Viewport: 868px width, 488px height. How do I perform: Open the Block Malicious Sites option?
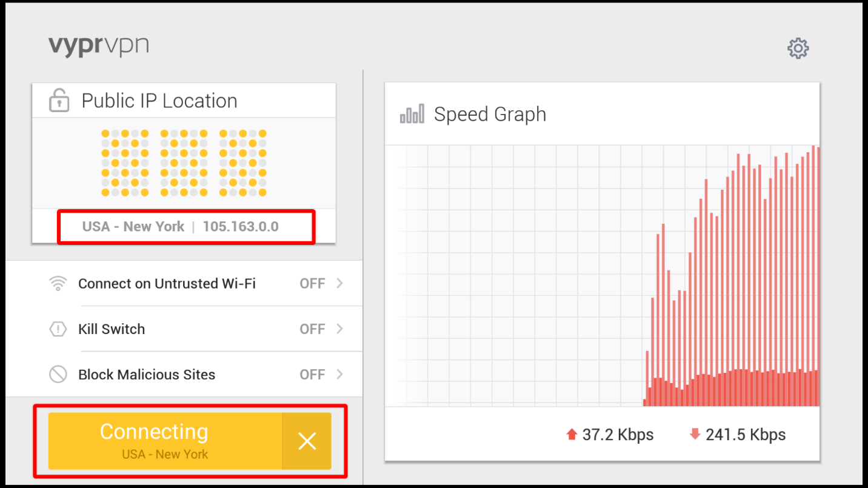[x=184, y=375]
